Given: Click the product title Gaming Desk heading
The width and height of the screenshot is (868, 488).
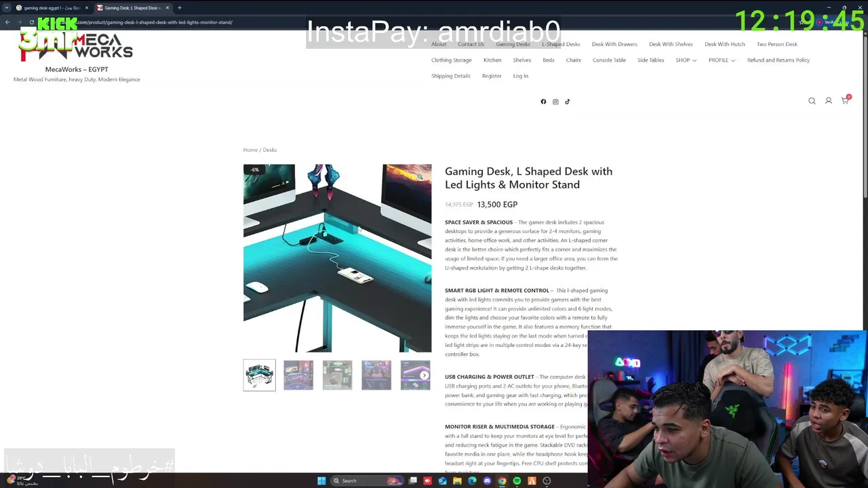Looking at the screenshot, I should [528, 178].
